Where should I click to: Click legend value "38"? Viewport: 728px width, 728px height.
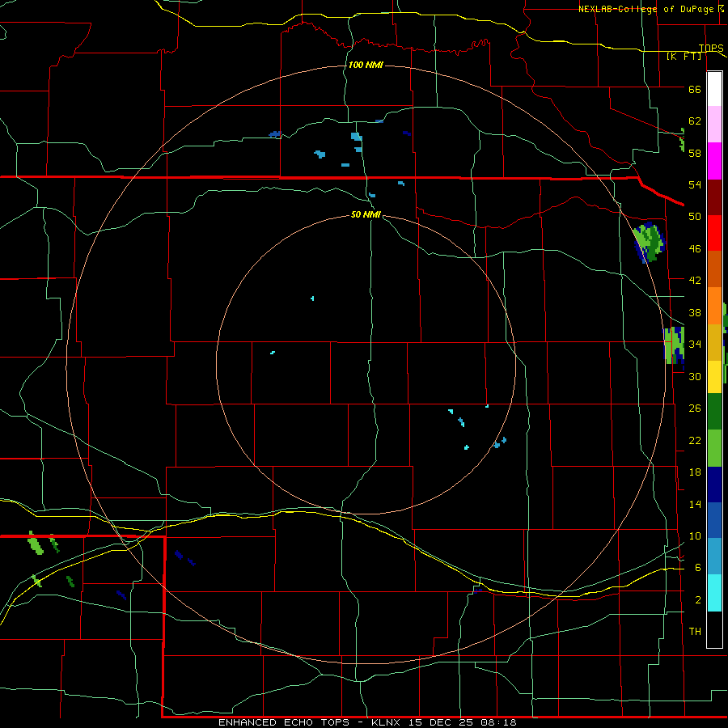[695, 312]
